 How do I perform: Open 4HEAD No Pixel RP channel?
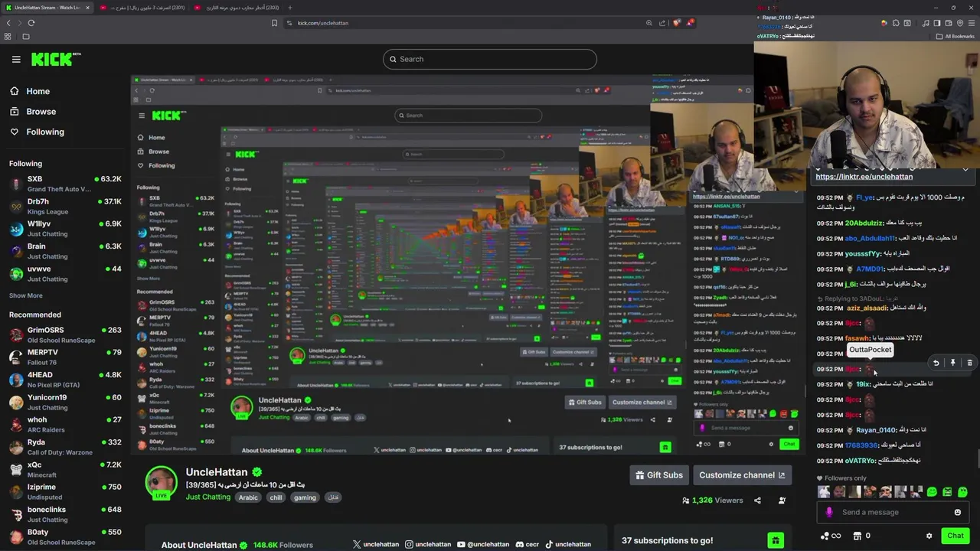click(x=64, y=380)
